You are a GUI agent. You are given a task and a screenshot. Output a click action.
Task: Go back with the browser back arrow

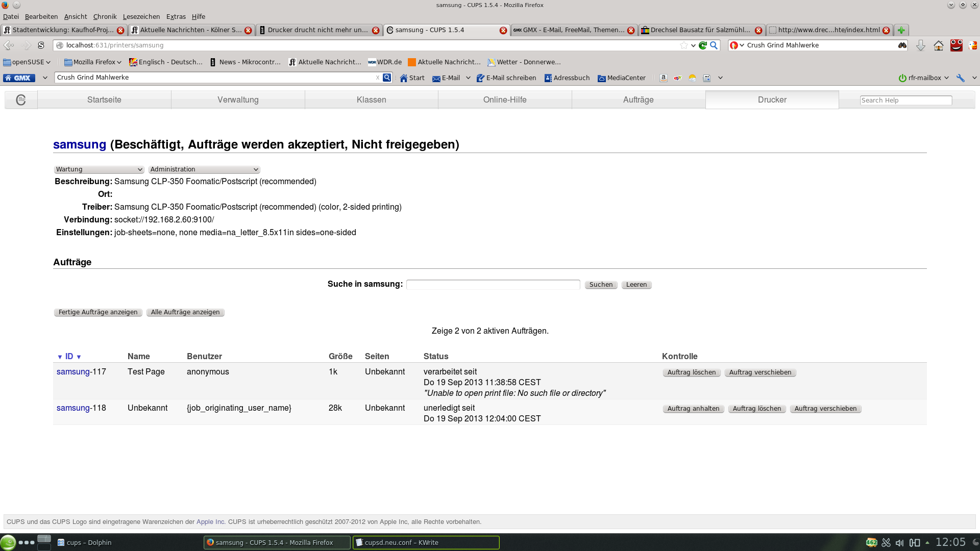pos(9,45)
